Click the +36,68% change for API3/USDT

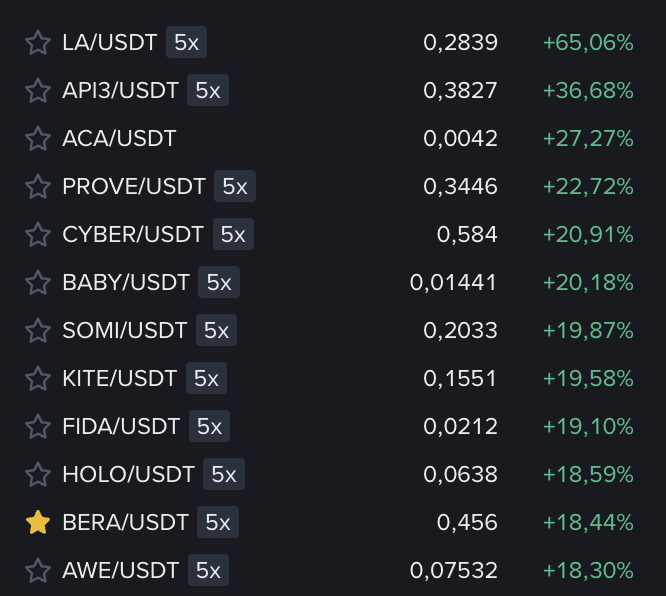point(588,91)
